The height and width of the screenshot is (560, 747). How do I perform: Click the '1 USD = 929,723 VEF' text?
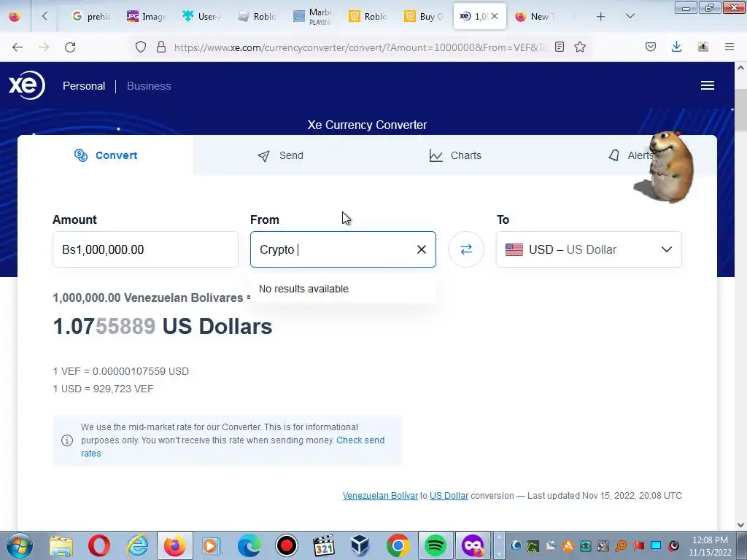[103, 389]
